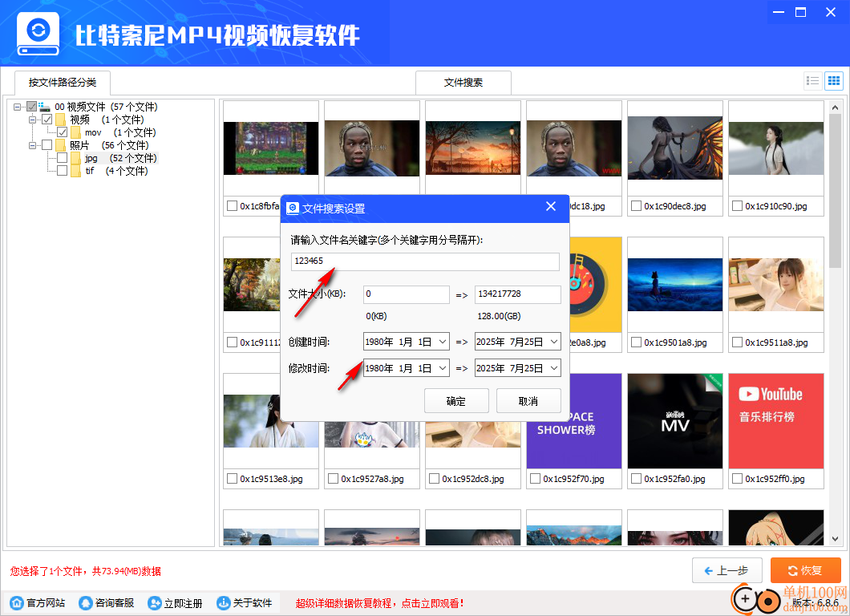Viewport: 850px width, 616px height.
Task: Check the 0x1c952dc8.jpg file checkbox
Action: 434,478
